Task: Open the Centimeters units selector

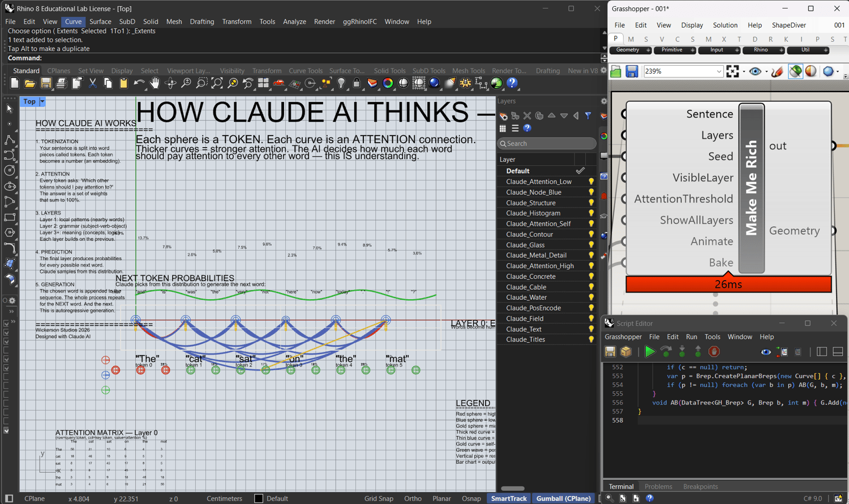Action: tap(224, 498)
